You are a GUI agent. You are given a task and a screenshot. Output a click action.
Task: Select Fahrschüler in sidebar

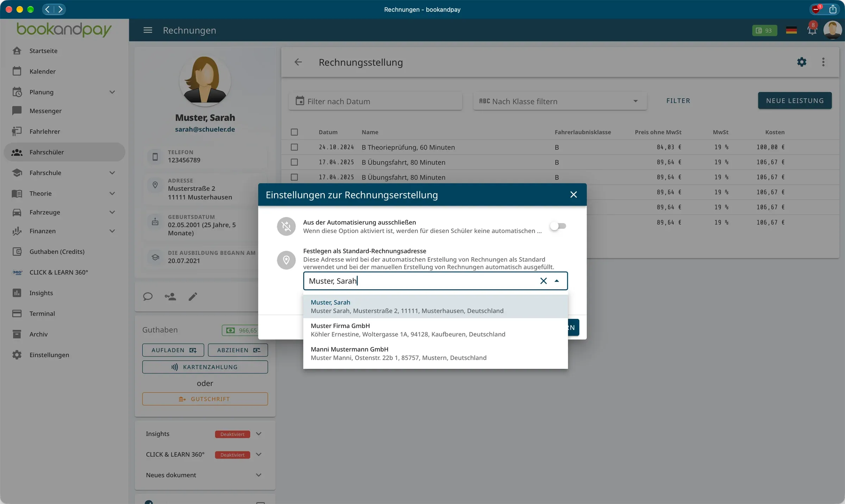click(x=64, y=152)
